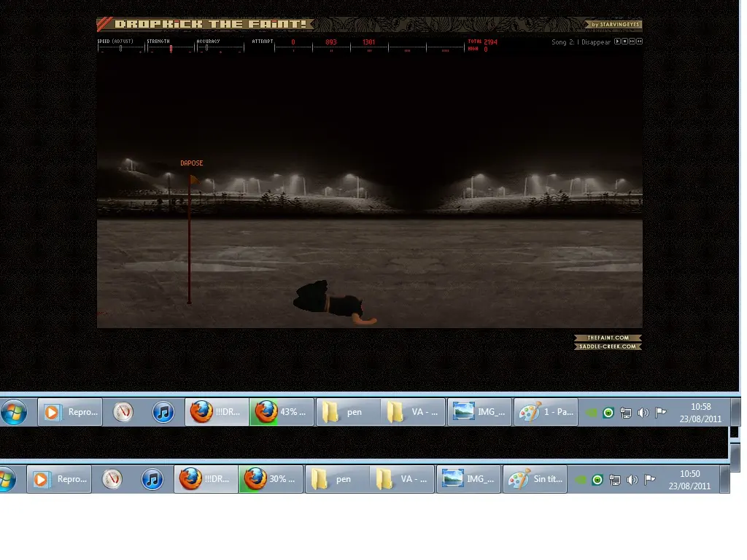Viewport: 747px width, 560px height.
Task: Click green circular tray icon on the 10:50 taskbar
Action: pyautogui.click(x=597, y=480)
